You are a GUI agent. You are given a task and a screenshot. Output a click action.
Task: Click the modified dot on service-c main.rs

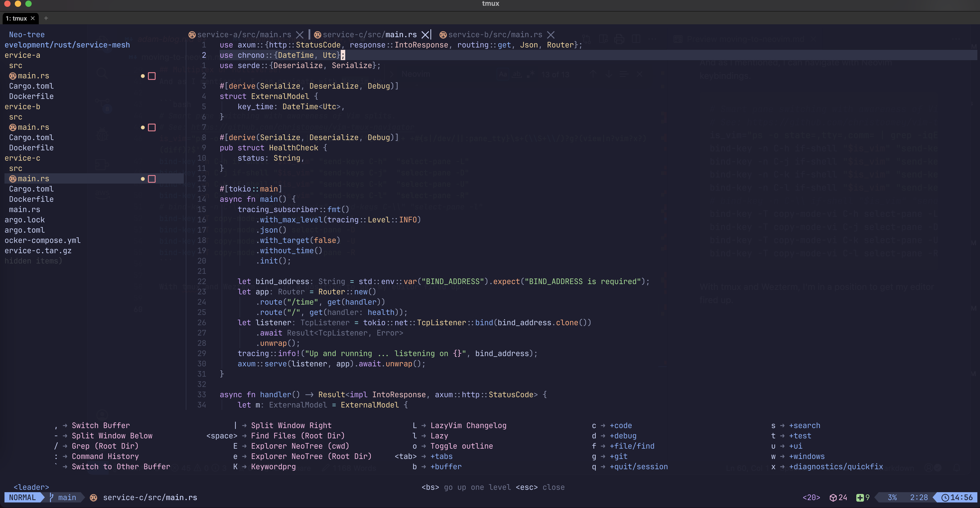(x=143, y=179)
